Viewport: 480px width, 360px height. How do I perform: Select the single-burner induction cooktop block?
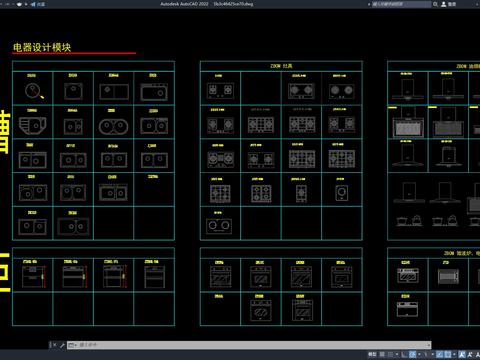[x=341, y=193]
